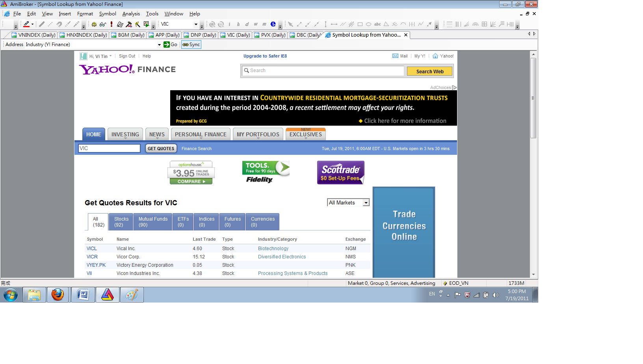This screenshot has width=643, height=364.
Task: Open the Biotechnology industry link
Action: 273,249
